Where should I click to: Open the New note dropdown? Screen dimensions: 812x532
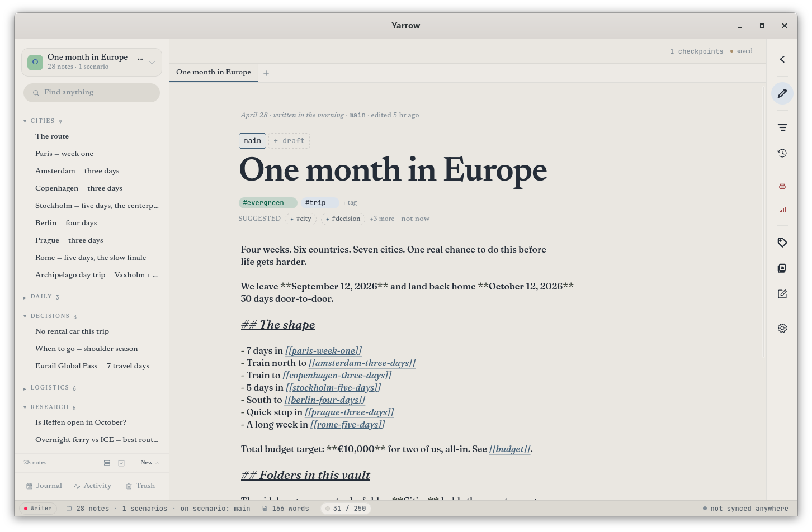[x=146, y=463]
